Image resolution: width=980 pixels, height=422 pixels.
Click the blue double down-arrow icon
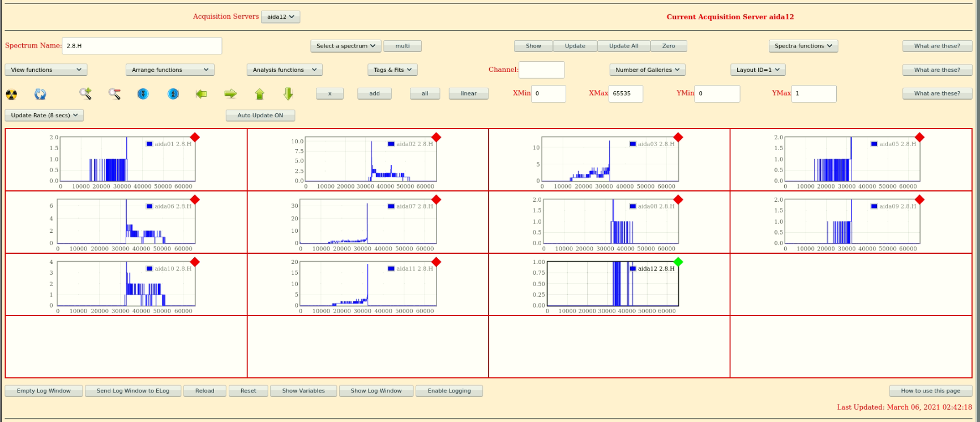[x=143, y=93]
